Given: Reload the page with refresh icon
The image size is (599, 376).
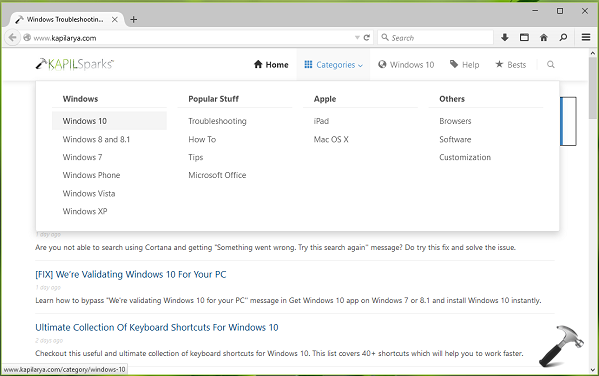Looking at the screenshot, I should click(x=367, y=37).
